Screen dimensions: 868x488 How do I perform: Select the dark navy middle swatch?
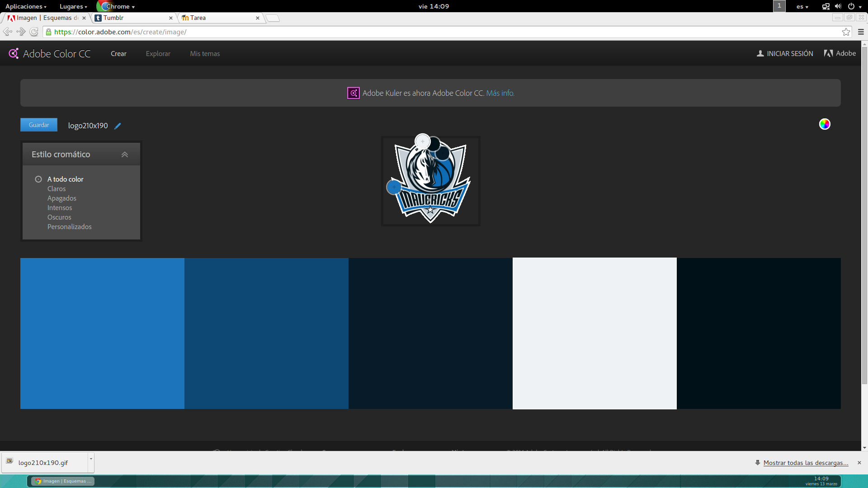[x=430, y=333]
